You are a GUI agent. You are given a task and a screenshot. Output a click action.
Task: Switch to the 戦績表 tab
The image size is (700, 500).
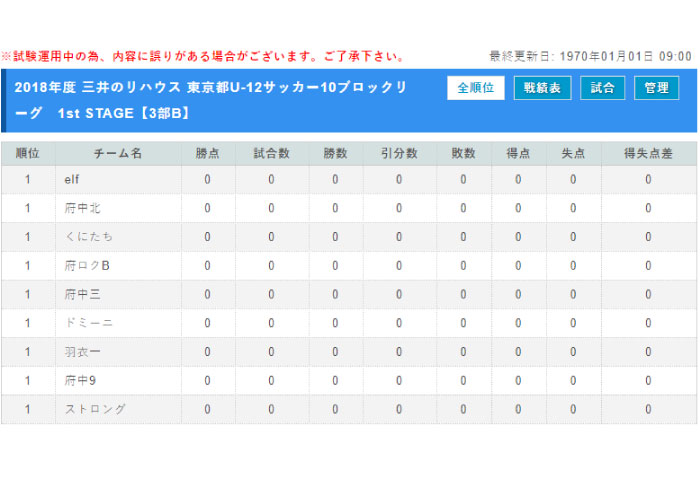(x=543, y=88)
